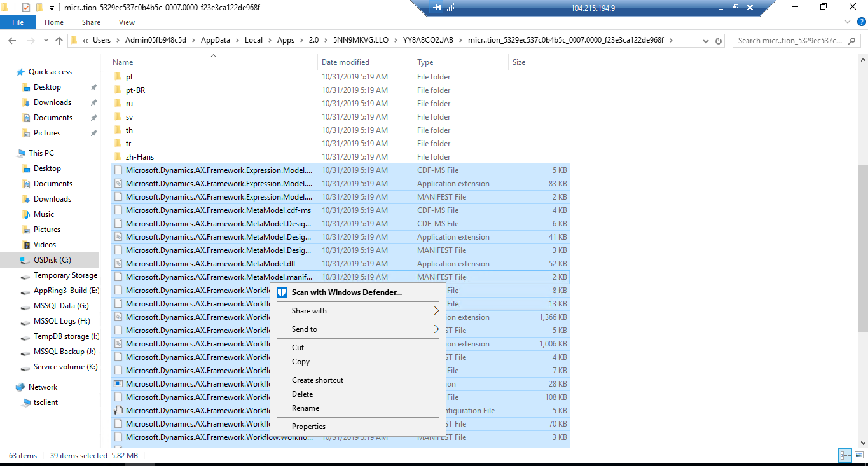Refresh the folder with the refresh icon
Screen dimensions: 868x466
pos(719,40)
